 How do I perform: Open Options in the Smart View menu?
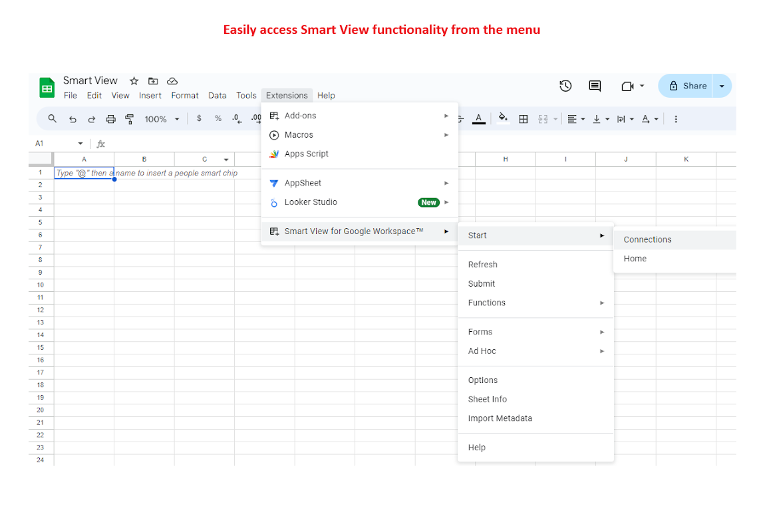535,380
